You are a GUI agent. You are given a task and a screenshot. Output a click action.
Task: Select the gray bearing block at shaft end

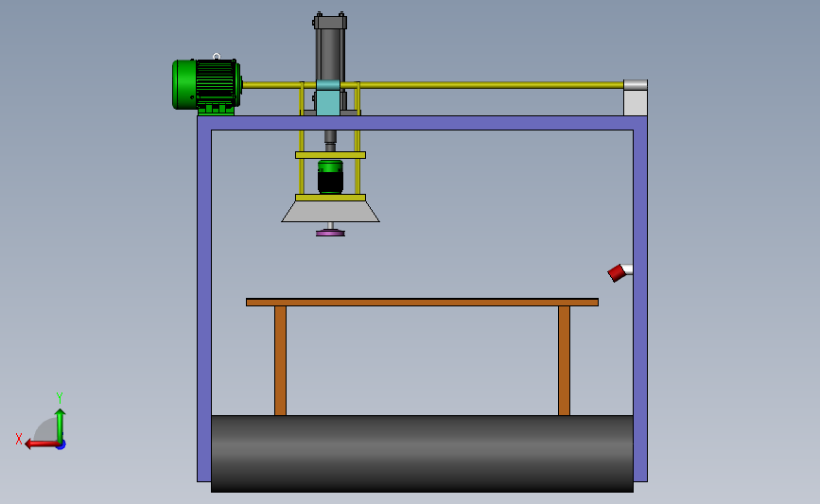pyautogui.click(x=636, y=97)
